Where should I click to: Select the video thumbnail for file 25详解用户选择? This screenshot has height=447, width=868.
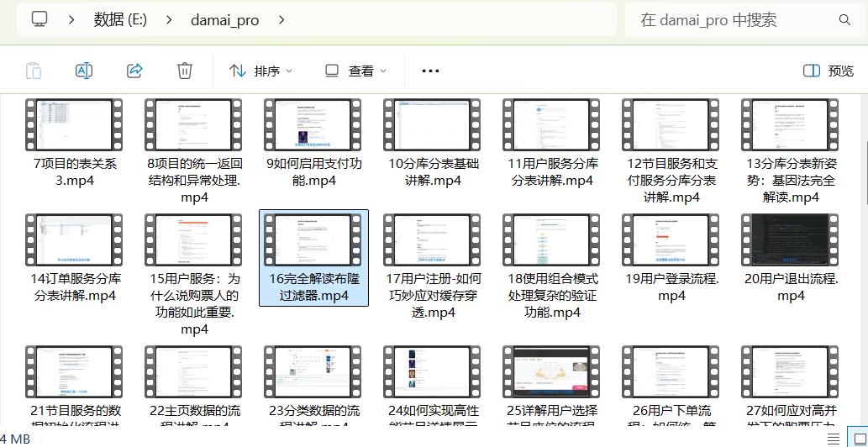tap(551, 371)
